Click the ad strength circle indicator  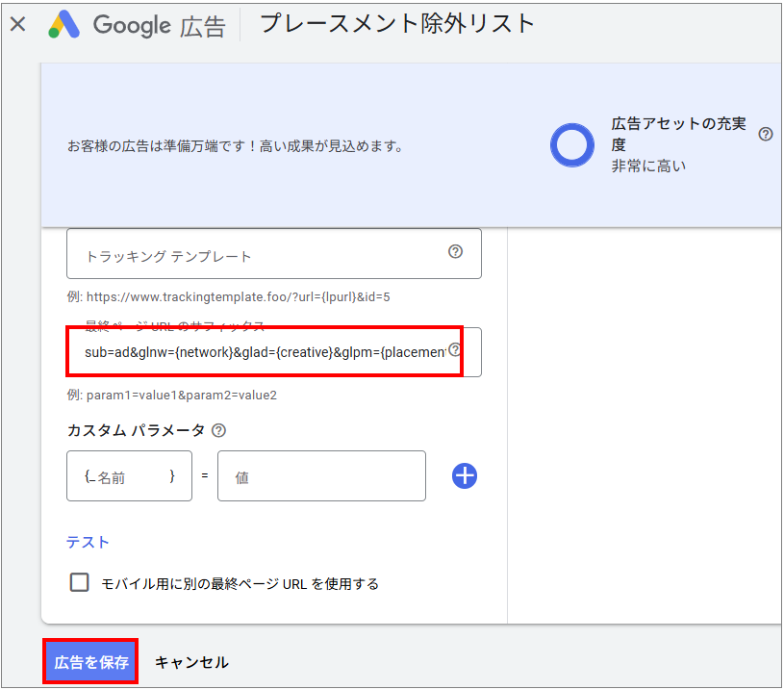coord(572,144)
